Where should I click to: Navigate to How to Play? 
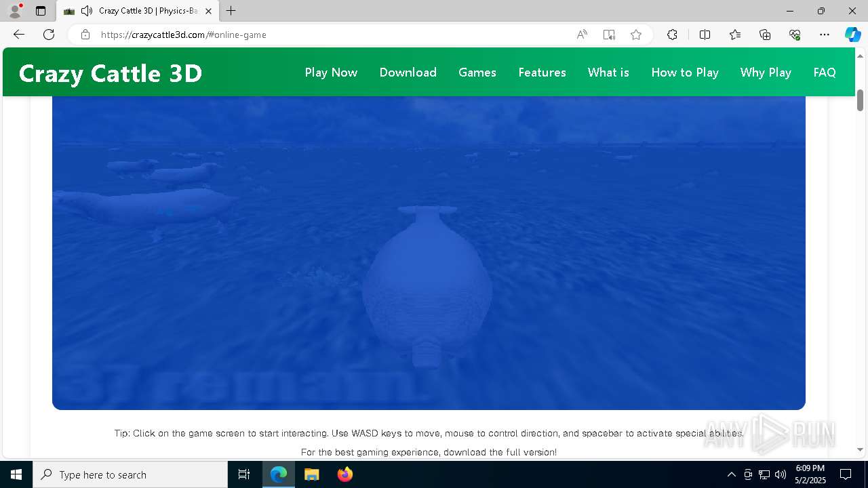[x=685, y=73]
